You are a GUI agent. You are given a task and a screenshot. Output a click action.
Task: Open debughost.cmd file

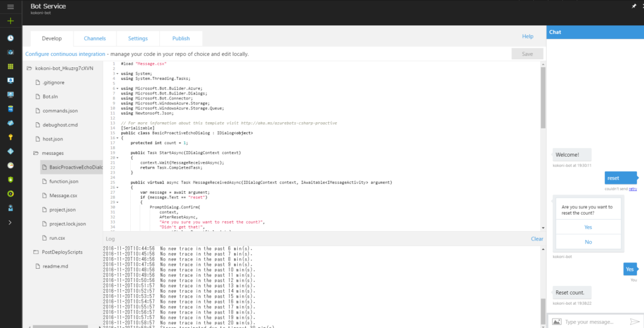click(x=60, y=125)
